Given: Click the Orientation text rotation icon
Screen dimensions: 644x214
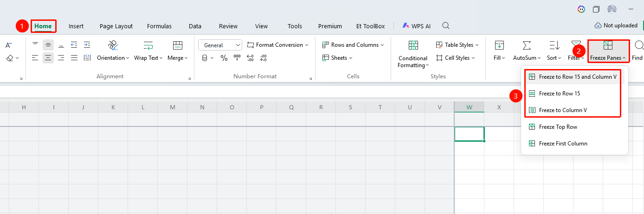Looking at the screenshot, I should [x=113, y=45].
